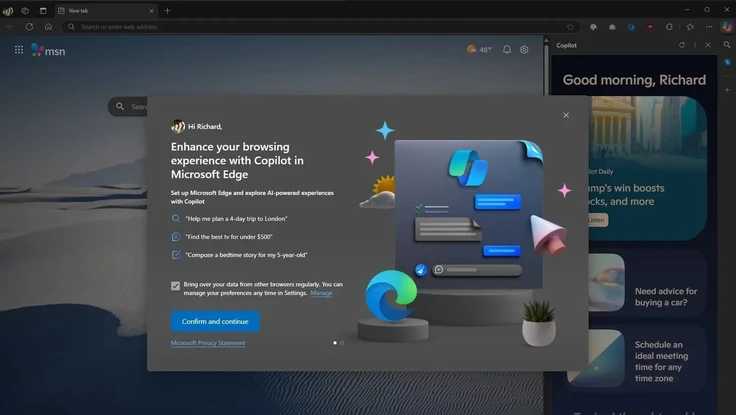This screenshot has width=736, height=415.
Task: Uncheck Bring over your data checkbox
Action: (176, 285)
